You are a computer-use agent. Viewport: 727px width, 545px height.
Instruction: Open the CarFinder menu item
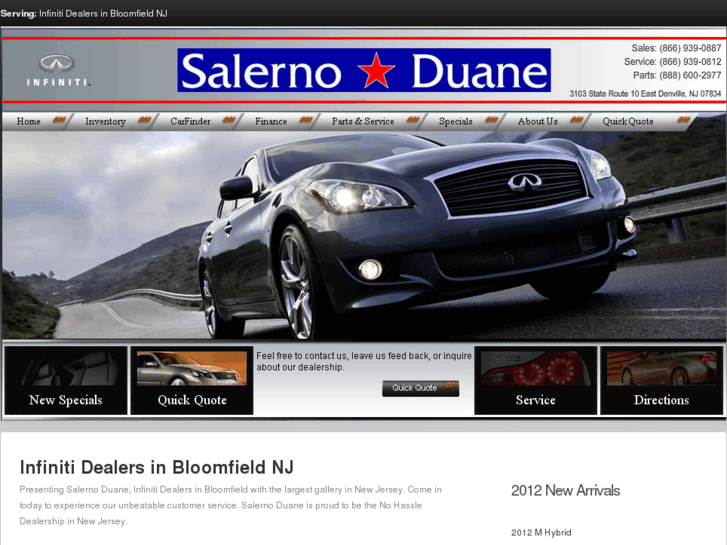[x=190, y=121]
